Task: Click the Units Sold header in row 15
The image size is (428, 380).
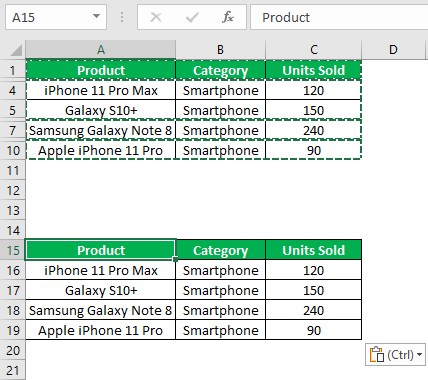Action: (x=314, y=250)
